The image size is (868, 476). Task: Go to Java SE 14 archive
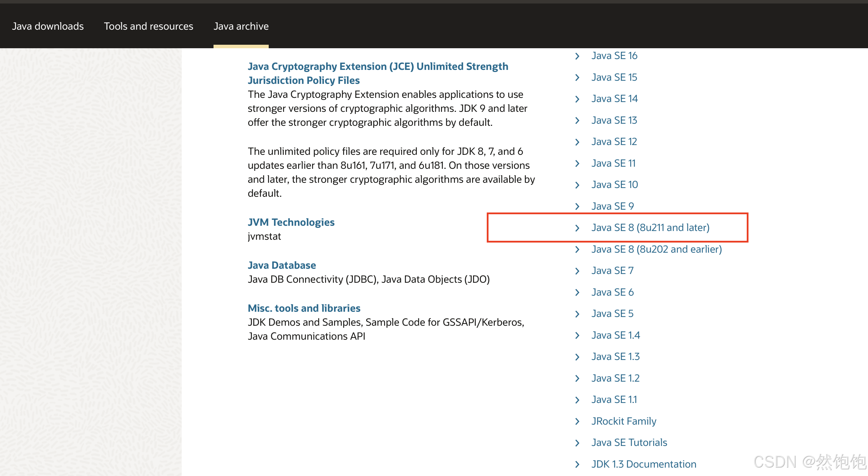[615, 99]
